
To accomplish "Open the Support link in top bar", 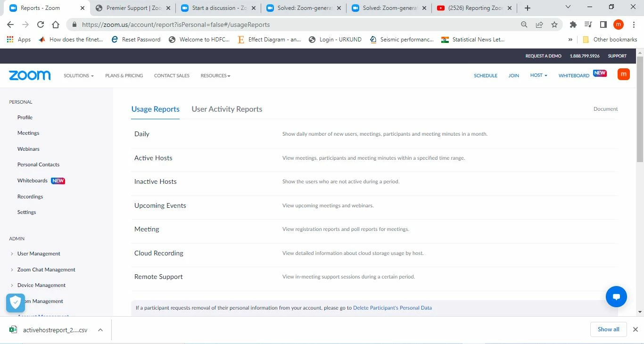I will coord(617,56).
